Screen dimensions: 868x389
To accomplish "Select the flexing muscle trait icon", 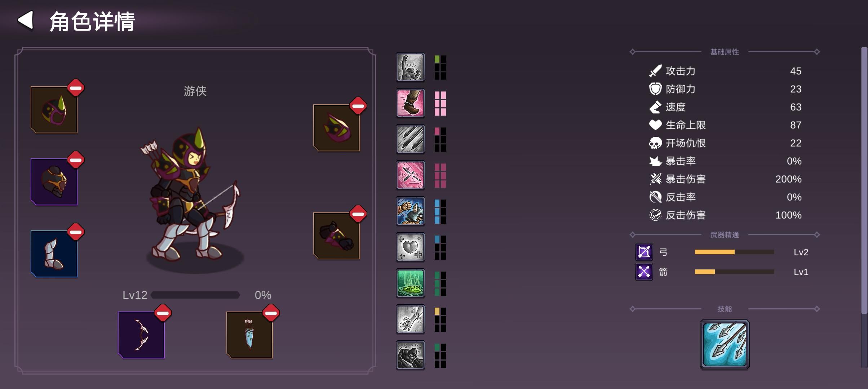I will 410,67.
